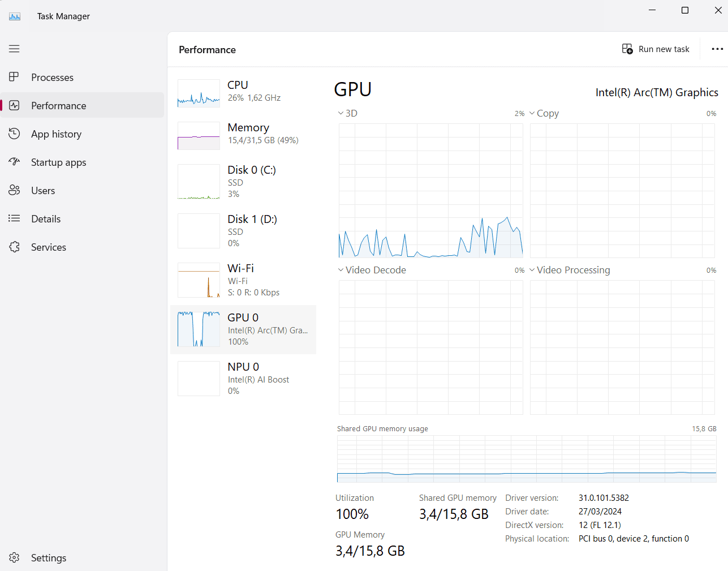728x571 pixels.
Task: Open the Video Decode graph dropdown
Action: pyautogui.click(x=341, y=270)
